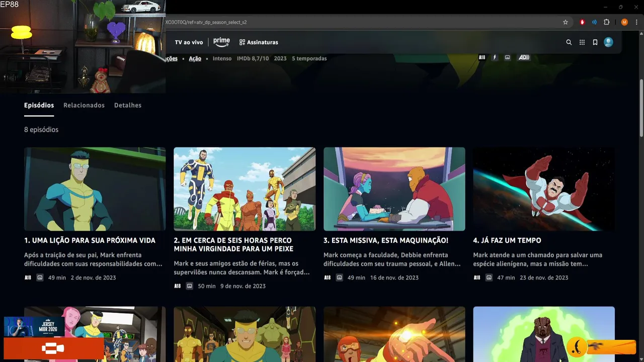Click the 23 de nov. de 2023 date
Screen dimensions: 644x362
coord(544,278)
